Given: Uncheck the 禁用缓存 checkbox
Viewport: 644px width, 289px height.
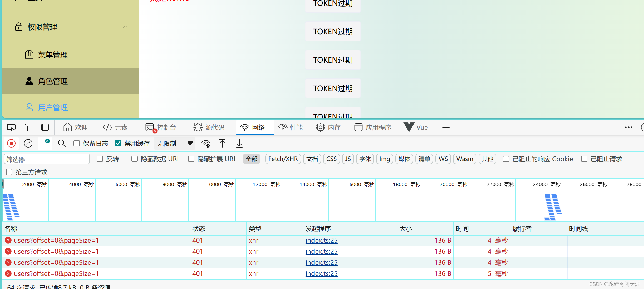Looking at the screenshot, I should tap(118, 144).
